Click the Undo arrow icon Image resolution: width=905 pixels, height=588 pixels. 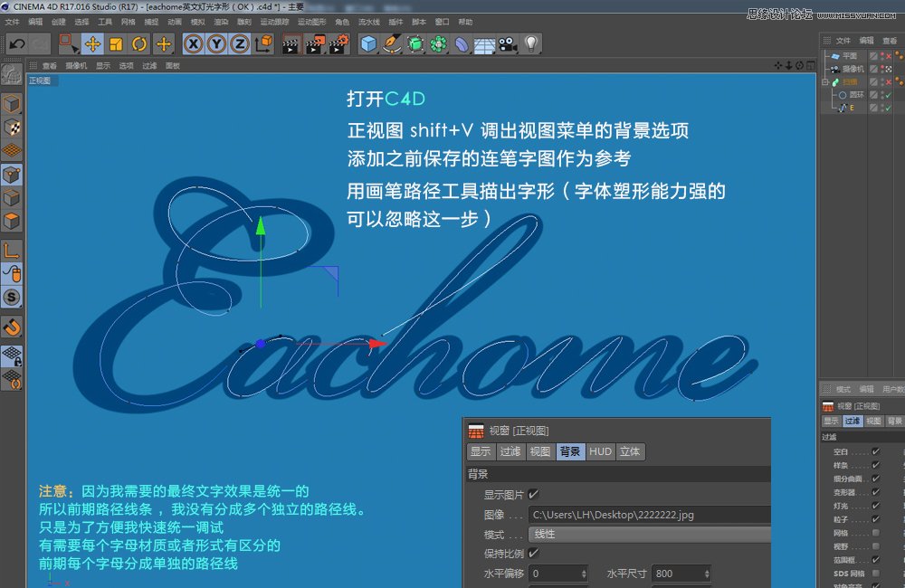tap(15, 43)
